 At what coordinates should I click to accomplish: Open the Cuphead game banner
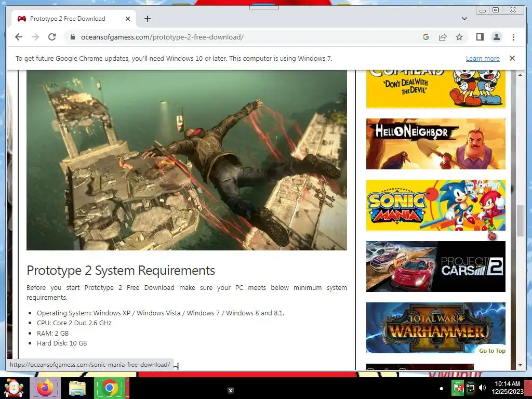coord(436,89)
